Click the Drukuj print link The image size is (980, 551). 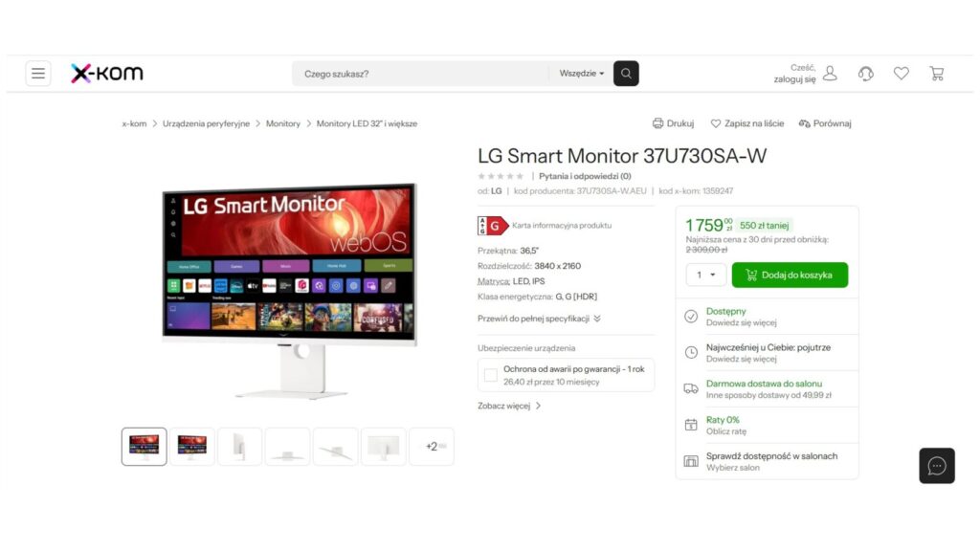click(673, 123)
